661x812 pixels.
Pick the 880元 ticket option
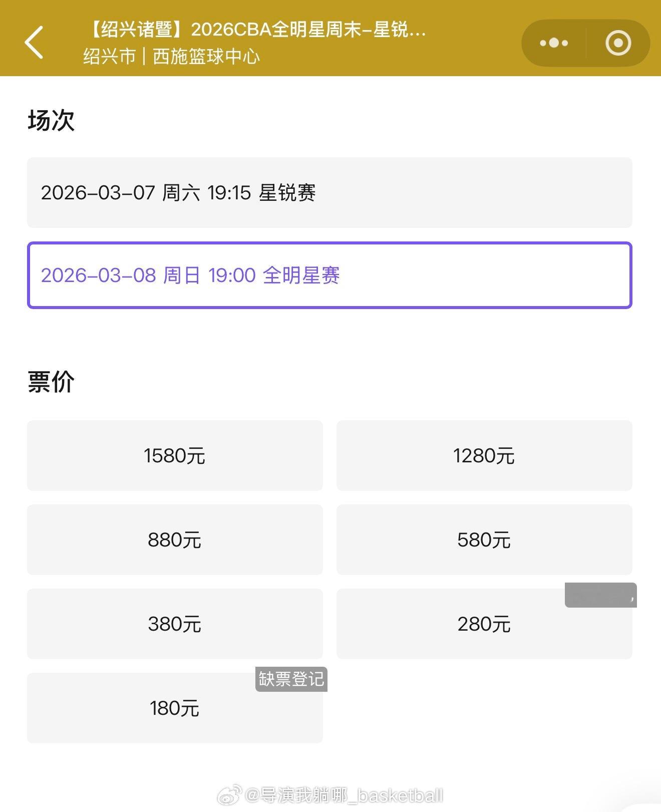pos(175,540)
